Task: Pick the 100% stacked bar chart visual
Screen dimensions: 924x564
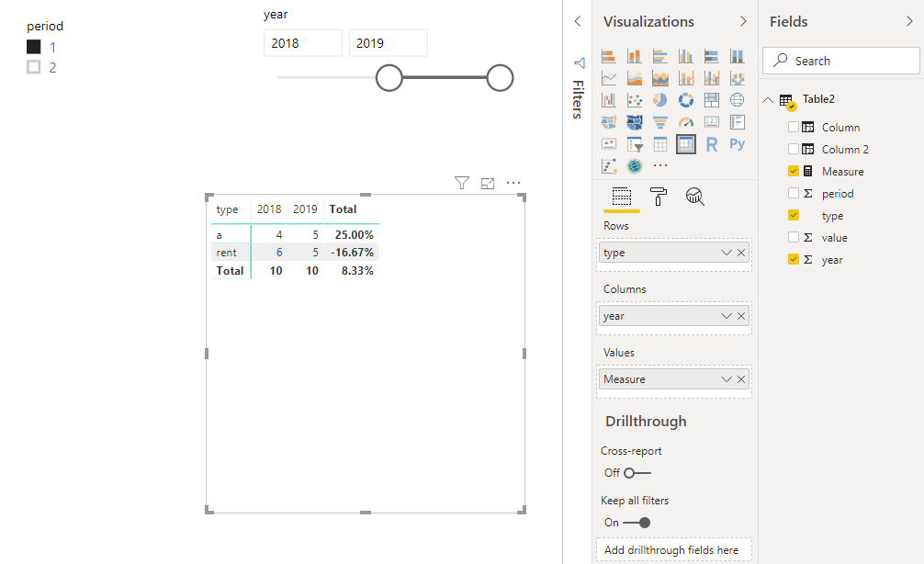Action: pyautogui.click(x=711, y=56)
